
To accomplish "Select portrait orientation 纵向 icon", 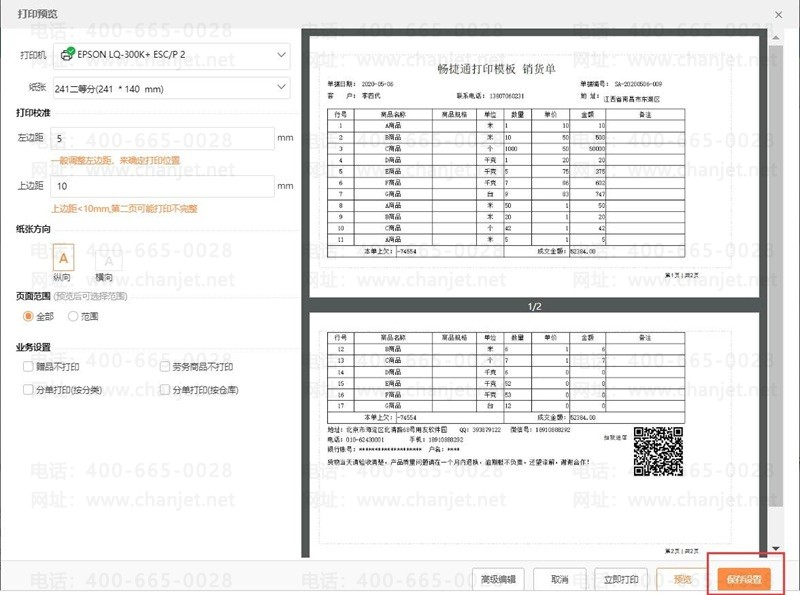I will pyautogui.click(x=63, y=258).
